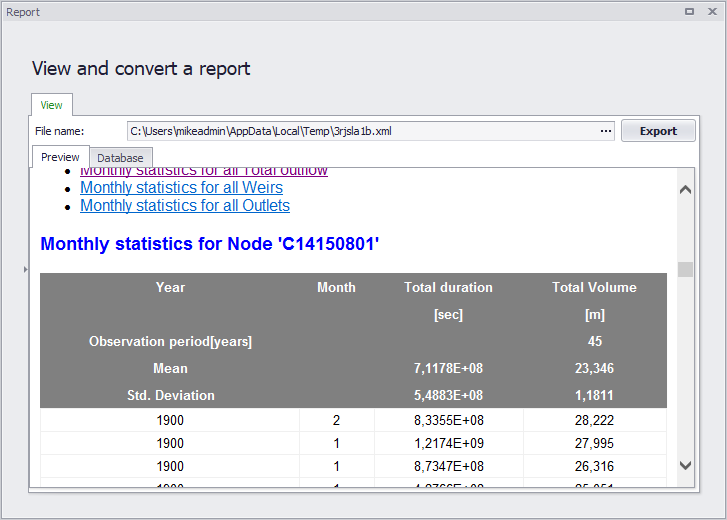Click the scroll up arrow in preview
This screenshot has height=520, width=727.
(x=685, y=190)
